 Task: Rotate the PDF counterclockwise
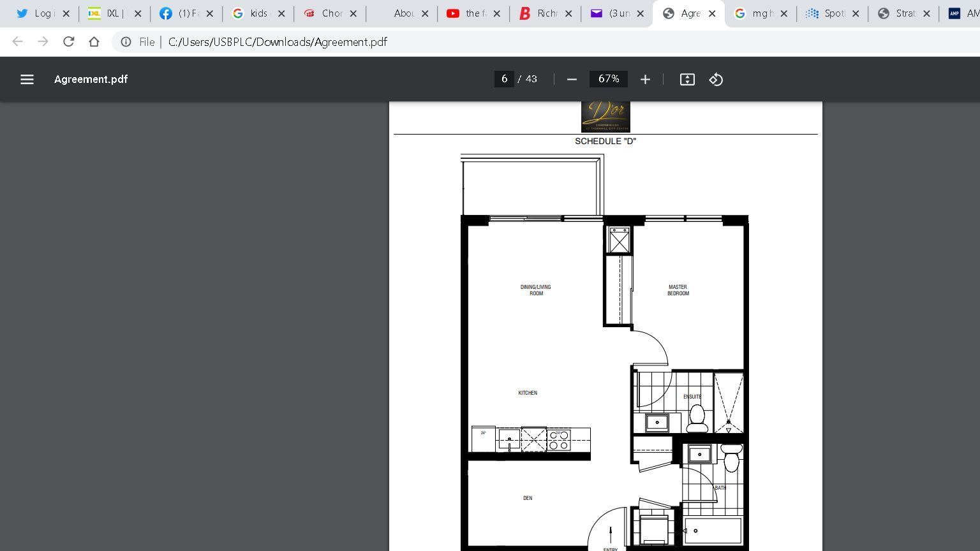click(716, 79)
